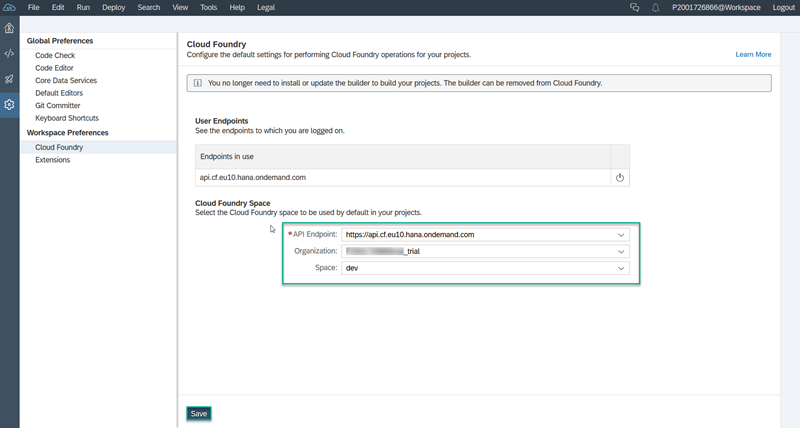This screenshot has width=800, height=428.
Task: Open the Development code view icon
Action: tap(9, 54)
